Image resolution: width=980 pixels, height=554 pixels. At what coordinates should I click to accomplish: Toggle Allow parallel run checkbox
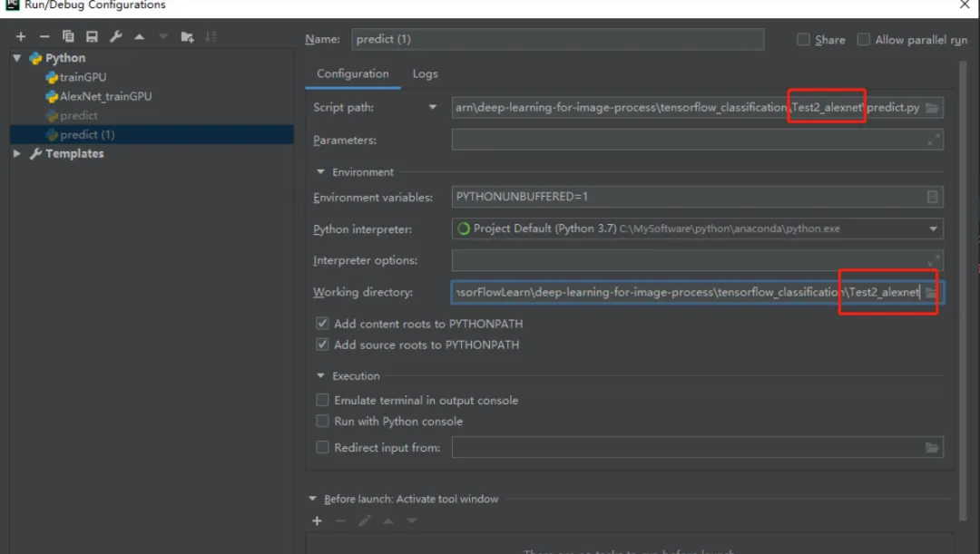pyautogui.click(x=864, y=40)
